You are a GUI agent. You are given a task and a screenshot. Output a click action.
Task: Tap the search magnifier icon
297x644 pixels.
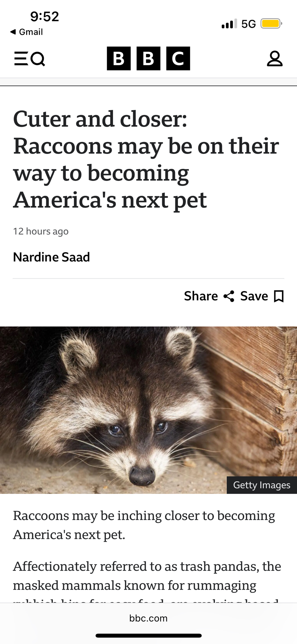tap(38, 59)
